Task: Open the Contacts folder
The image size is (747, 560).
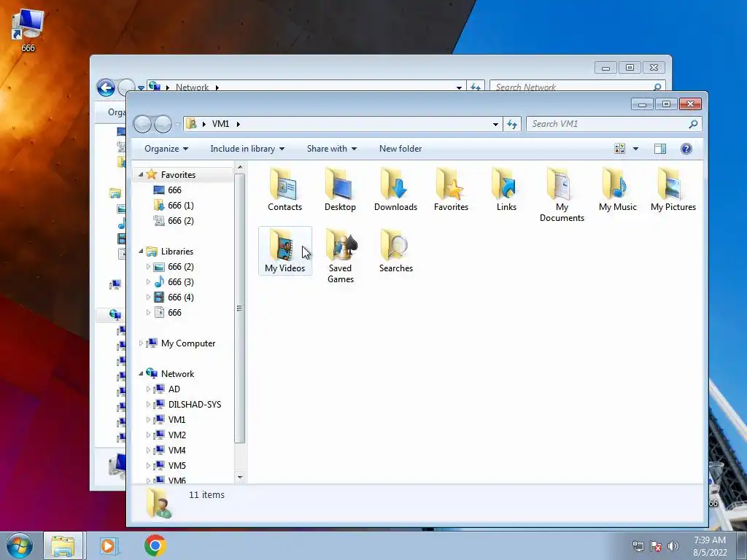Action: [285, 190]
